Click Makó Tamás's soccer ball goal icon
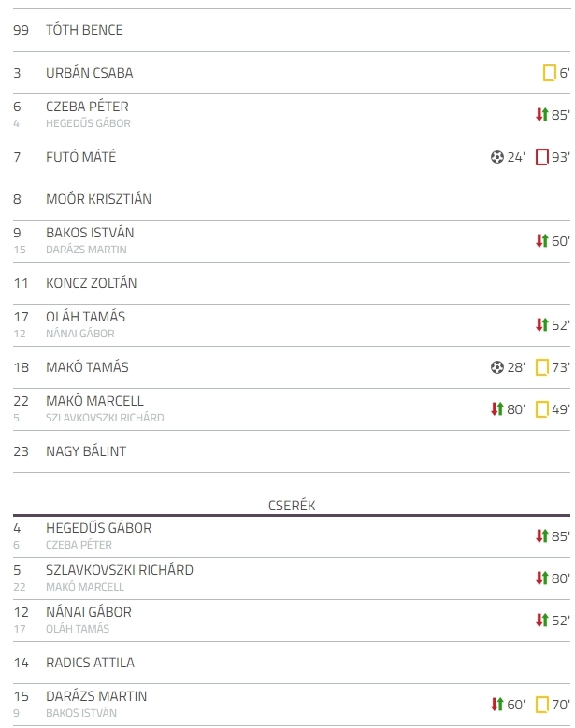The width and height of the screenshot is (575, 728). (x=497, y=367)
